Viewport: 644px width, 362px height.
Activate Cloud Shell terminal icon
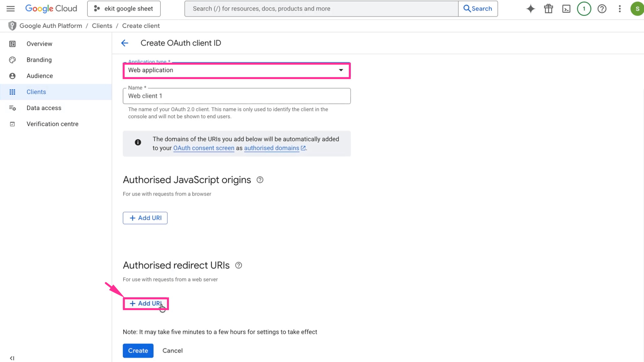coord(566,9)
